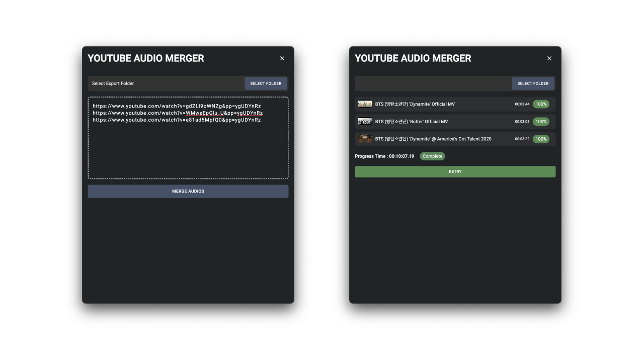
Task: Click the Complete status badge
Action: tap(432, 156)
